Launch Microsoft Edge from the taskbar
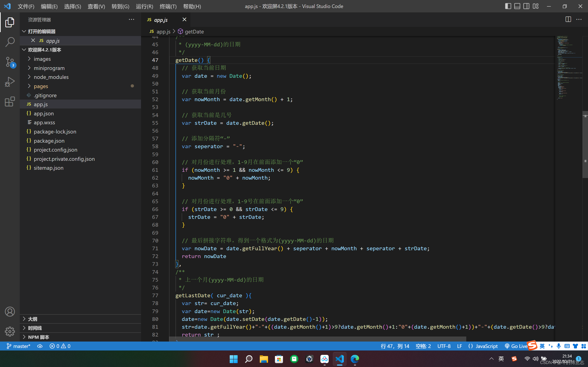 [x=355, y=359]
